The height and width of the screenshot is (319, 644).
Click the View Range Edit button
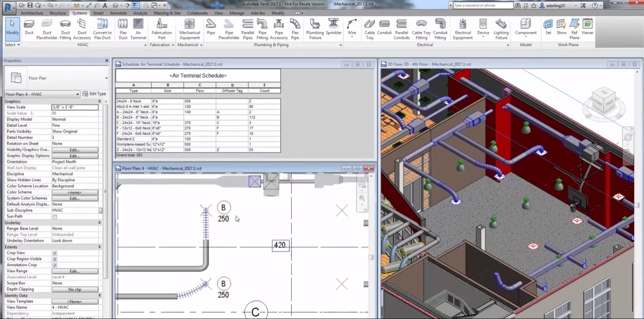75,271
